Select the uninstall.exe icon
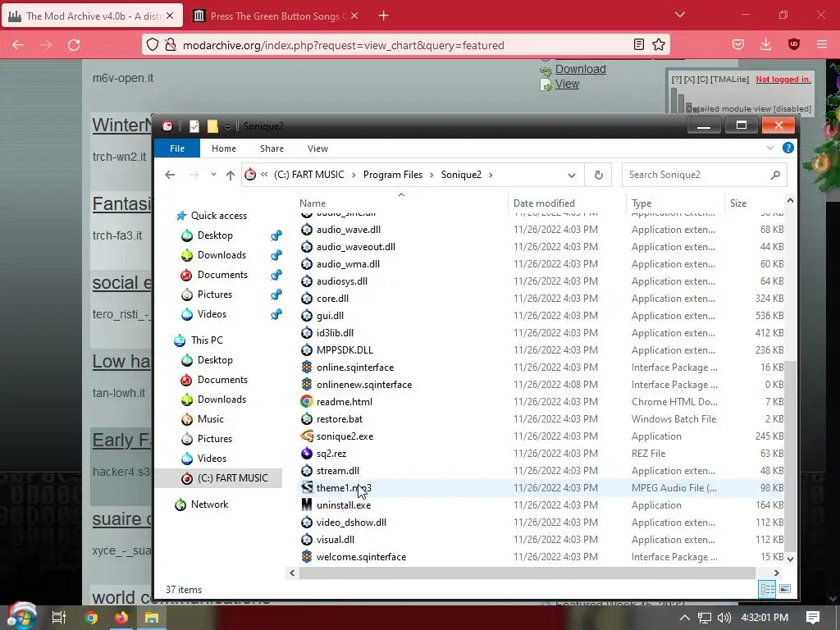 (307, 504)
